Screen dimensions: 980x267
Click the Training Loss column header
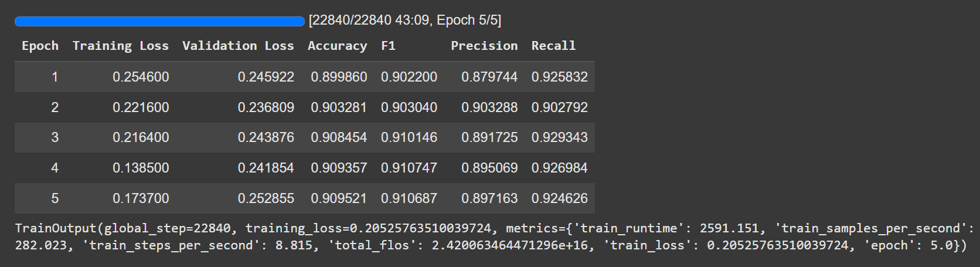coord(120,46)
